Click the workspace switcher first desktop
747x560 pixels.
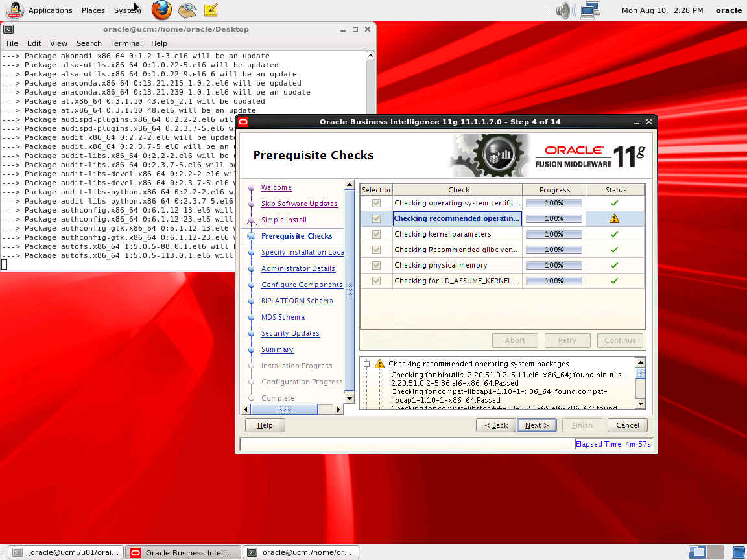tap(697, 552)
